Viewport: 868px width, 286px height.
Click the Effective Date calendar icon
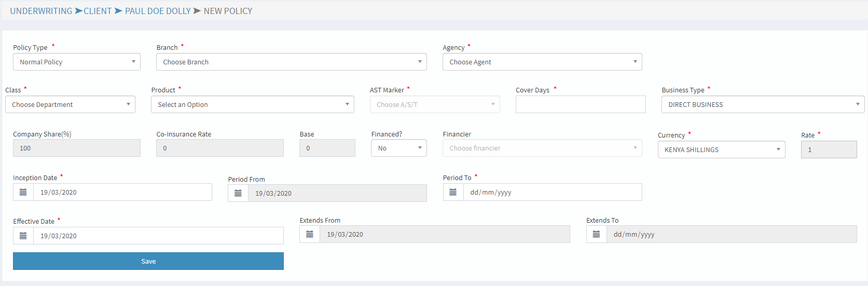point(23,236)
